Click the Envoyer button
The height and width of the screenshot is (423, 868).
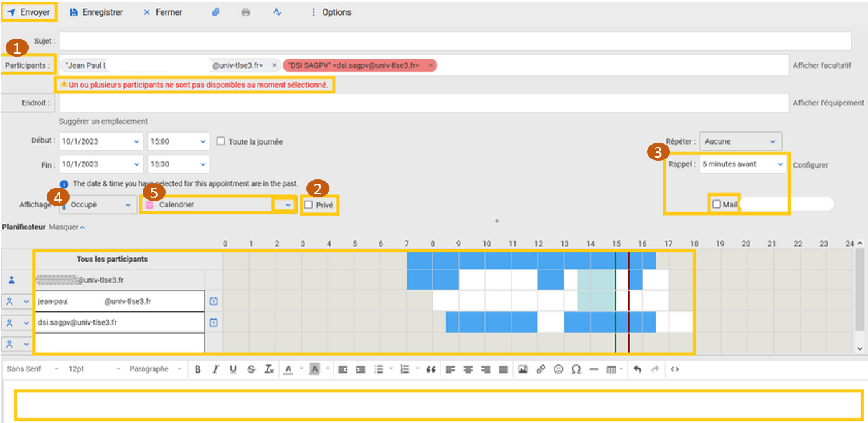point(29,12)
